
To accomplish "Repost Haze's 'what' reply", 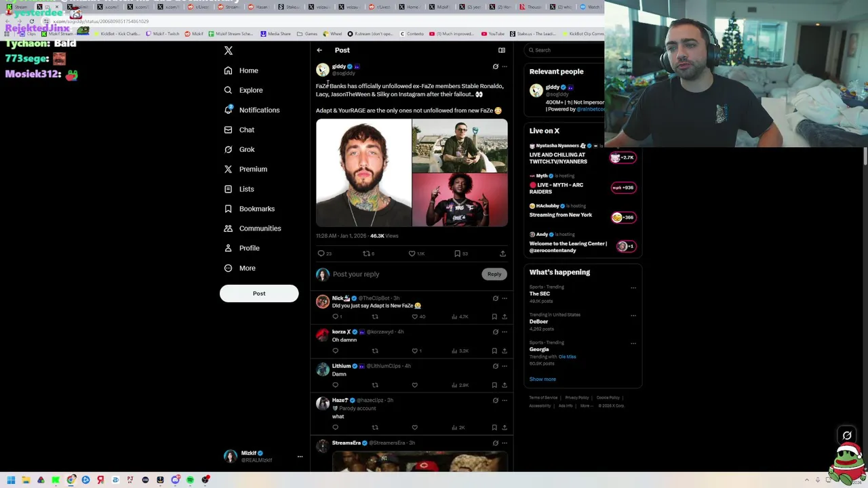I will coord(375,428).
